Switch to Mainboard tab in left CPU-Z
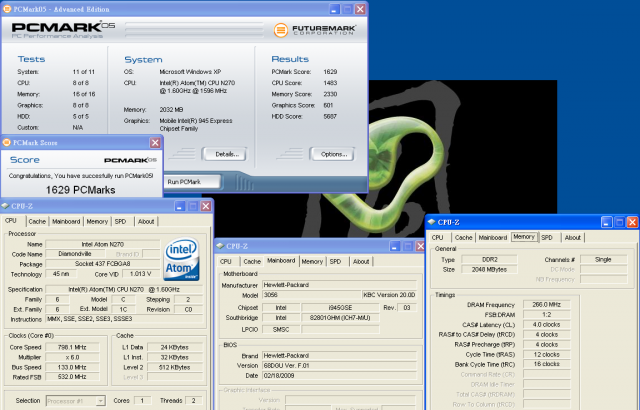The height and width of the screenshot is (410, 640). pyautogui.click(x=66, y=222)
